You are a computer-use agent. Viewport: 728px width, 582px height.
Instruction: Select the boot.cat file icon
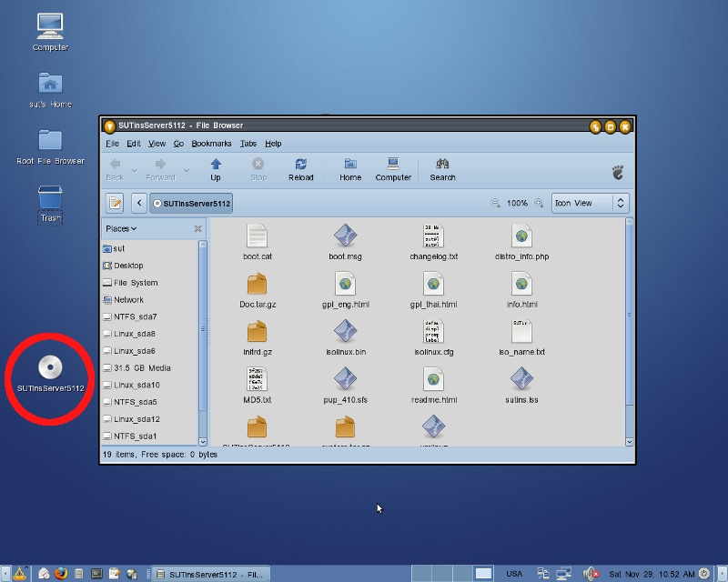click(257, 236)
